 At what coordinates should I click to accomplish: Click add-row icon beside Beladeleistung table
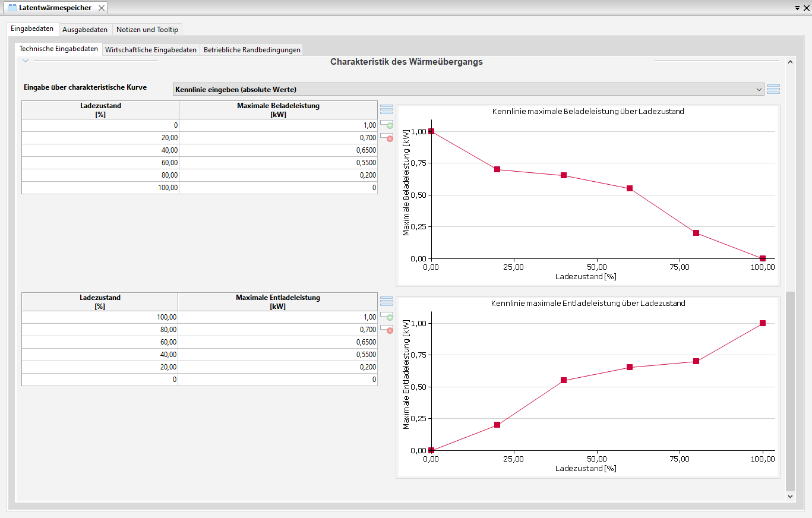click(x=387, y=124)
